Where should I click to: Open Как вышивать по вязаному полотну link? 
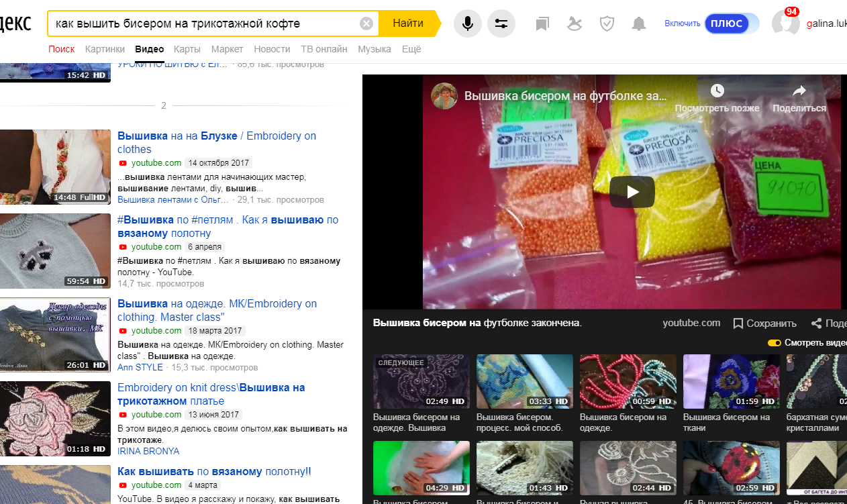click(214, 471)
